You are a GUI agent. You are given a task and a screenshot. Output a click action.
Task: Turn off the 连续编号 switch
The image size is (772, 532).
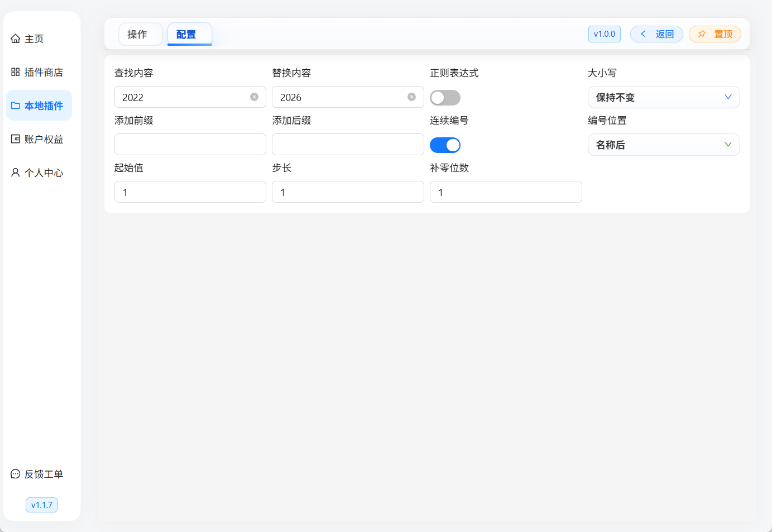tap(445, 145)
